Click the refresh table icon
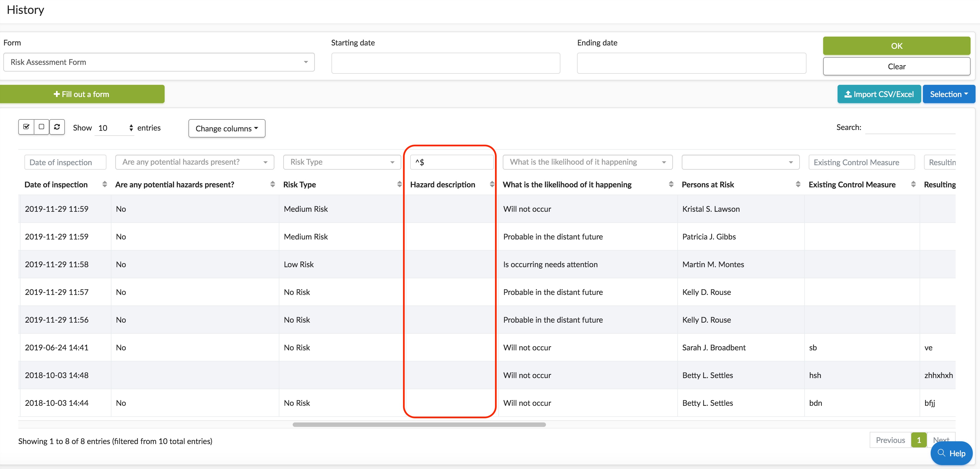This screenshot has height=469, width=980. 57,127
